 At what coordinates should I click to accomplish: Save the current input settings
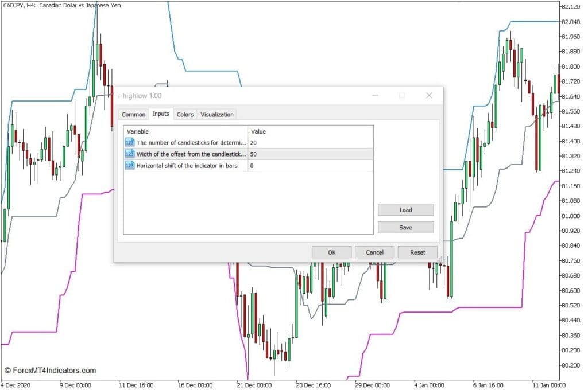[405, 228]
